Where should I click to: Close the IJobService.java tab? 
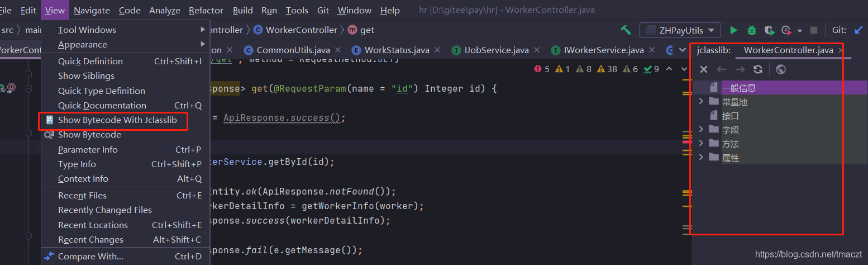pyautogui.click(x=536, y=50)
